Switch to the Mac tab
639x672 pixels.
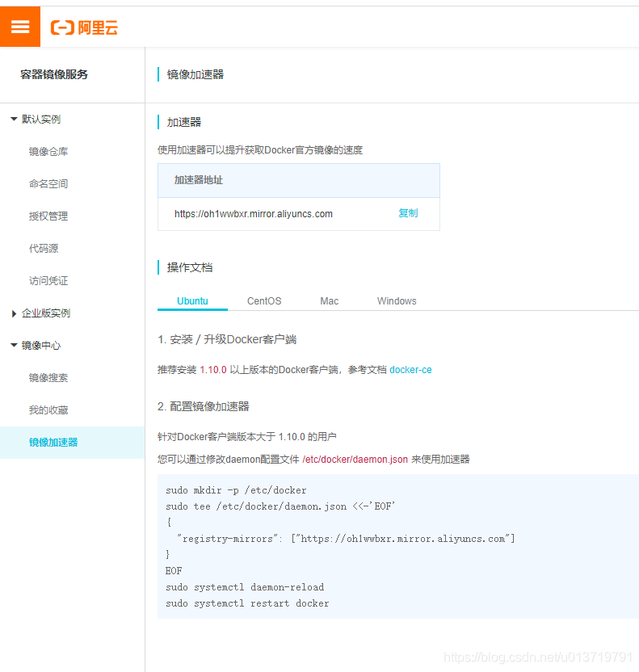pos(329,300)
